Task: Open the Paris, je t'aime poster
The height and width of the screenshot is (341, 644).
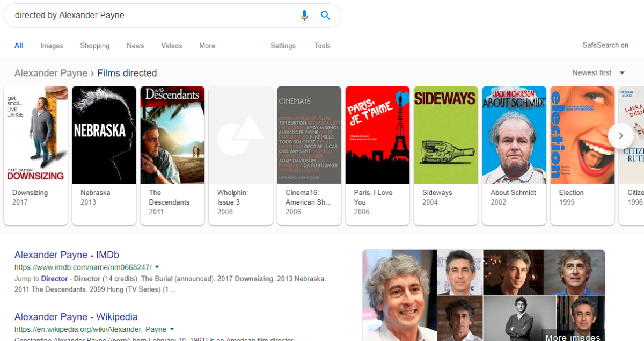Action: [x=377, y=135]
